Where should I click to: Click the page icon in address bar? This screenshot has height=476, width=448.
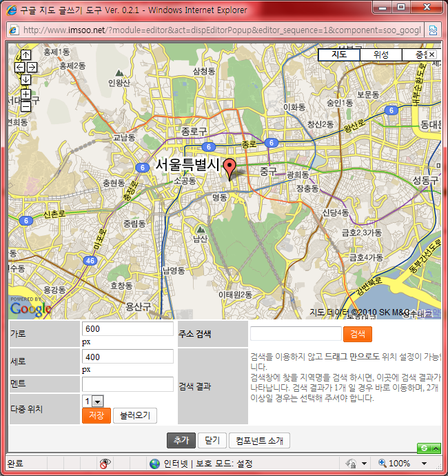pyautogui.click(x=13, y=30)
